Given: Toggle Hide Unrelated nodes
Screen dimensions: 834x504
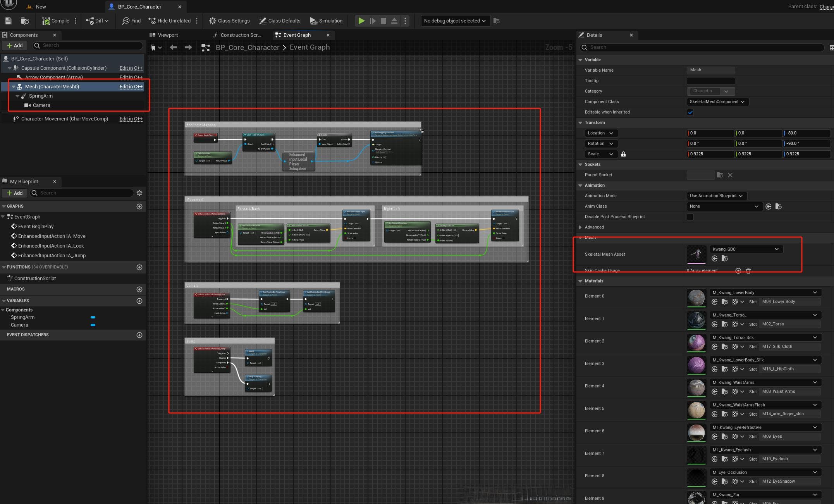Looking at the screenshot, I should [170, 21].
